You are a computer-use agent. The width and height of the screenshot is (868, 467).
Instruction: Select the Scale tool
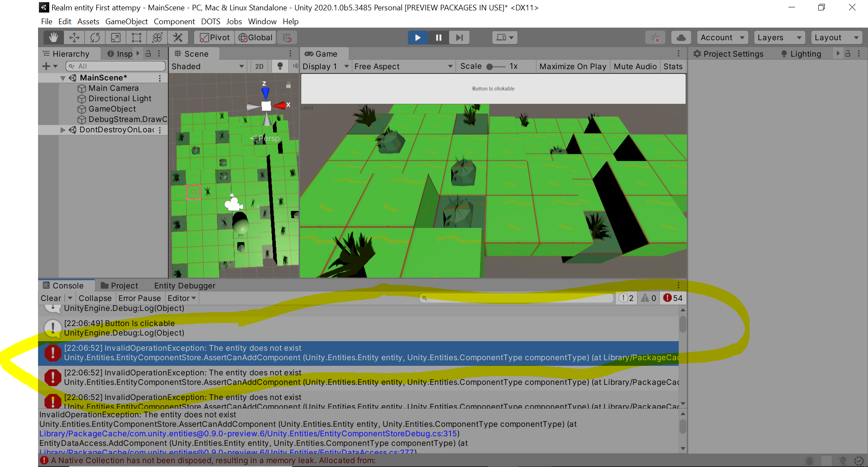click(x=115, y=37)
